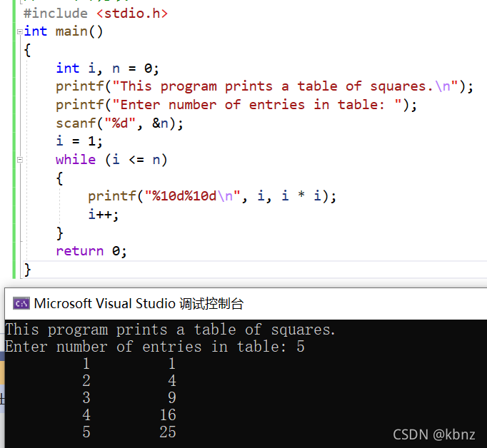Click the 'int main()' declaration

pyautogui.click(x=63, y=31)
